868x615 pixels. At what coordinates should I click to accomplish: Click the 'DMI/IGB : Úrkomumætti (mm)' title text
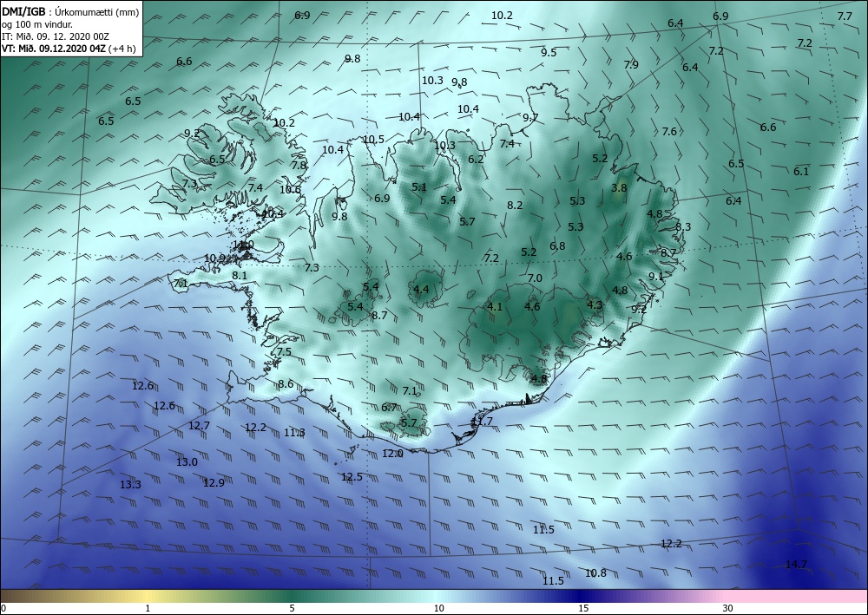(70, 12)
